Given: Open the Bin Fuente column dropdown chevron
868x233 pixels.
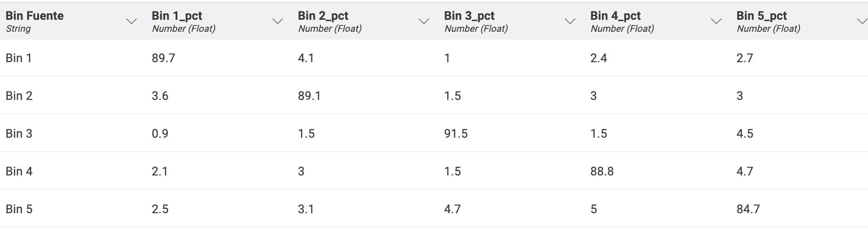Looking at the screenshot, I should 131,21.
